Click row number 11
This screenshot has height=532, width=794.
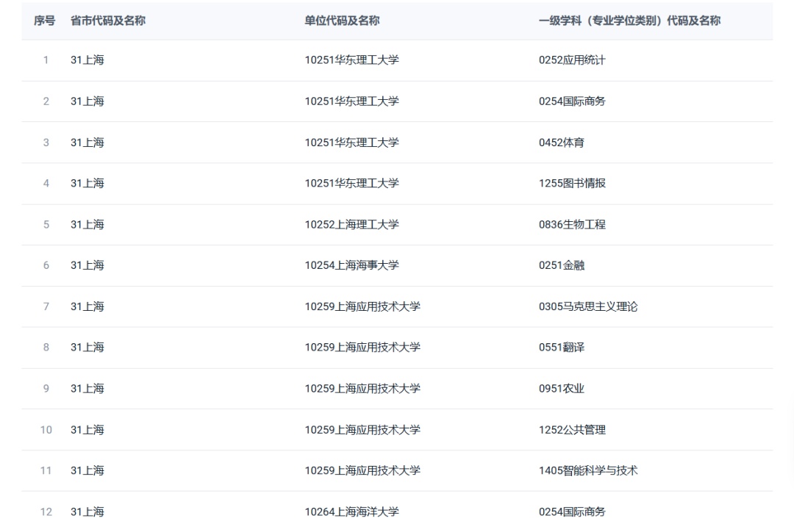[46, 471]
